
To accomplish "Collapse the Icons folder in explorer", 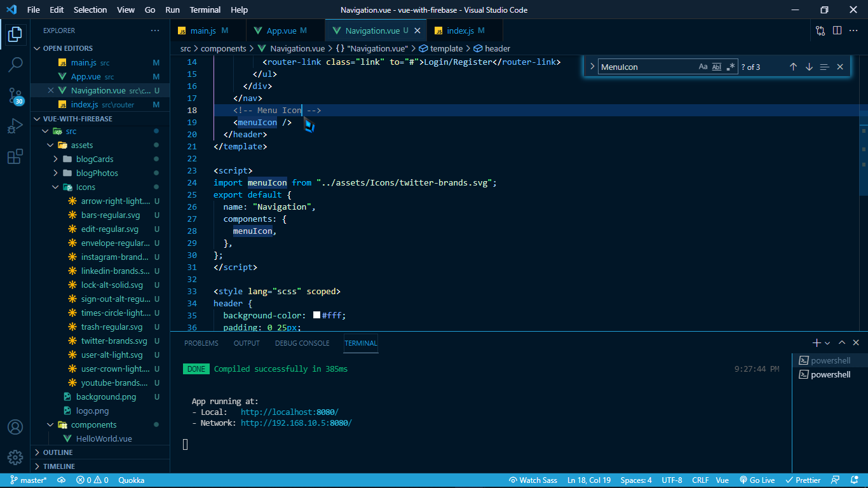I will (x=86, y=187).
